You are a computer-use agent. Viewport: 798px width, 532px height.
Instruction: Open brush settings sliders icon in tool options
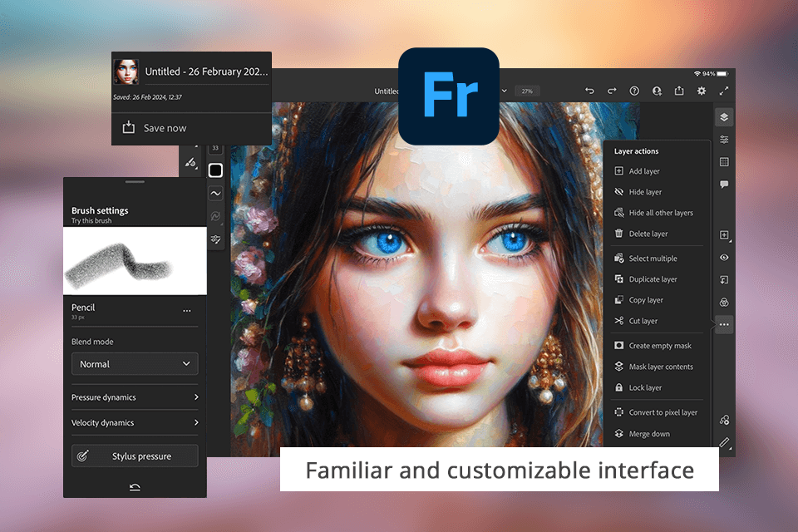[x=215, y=239]
